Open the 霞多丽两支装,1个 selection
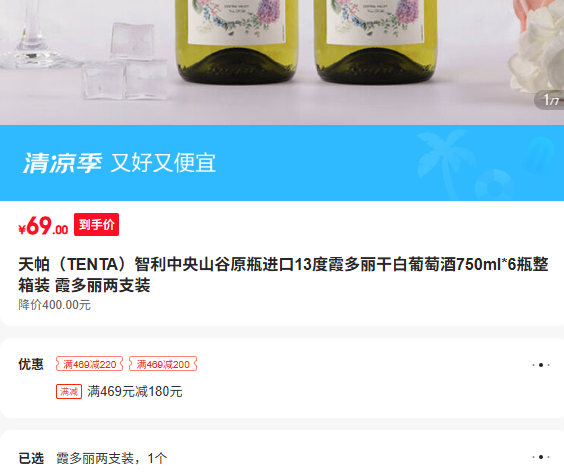Image resolution: width=564 pixels, height=472 pixels. 112,458
